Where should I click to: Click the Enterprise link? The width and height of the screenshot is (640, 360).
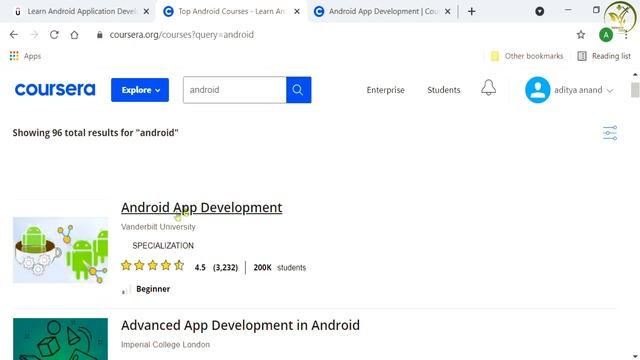(x=385, y=90)
